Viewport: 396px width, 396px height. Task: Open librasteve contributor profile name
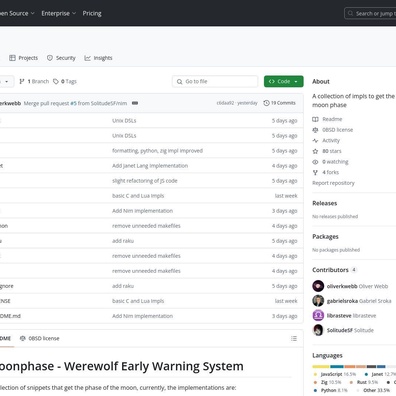click(339, 315)
